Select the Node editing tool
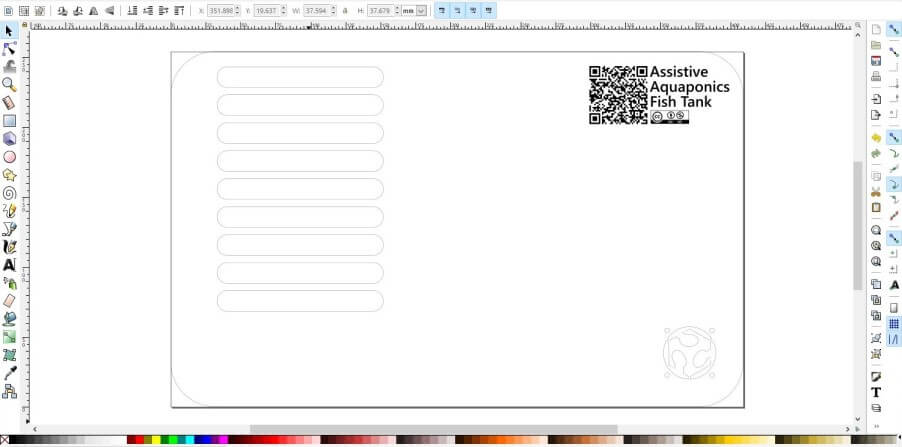Image resolution: width=902 pixels, height=447 pixels. [x=10, y=48]
